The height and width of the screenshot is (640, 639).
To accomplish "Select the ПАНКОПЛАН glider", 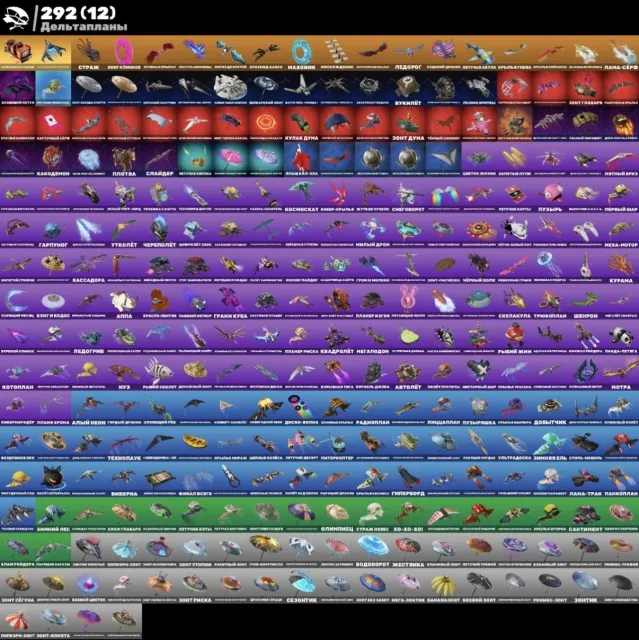I will (621, 479).
